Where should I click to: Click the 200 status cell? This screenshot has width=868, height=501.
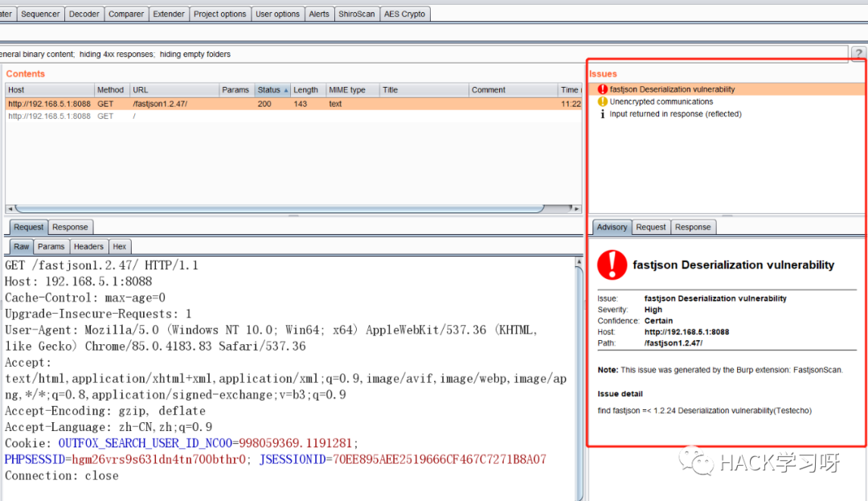(x=264, y=104)
